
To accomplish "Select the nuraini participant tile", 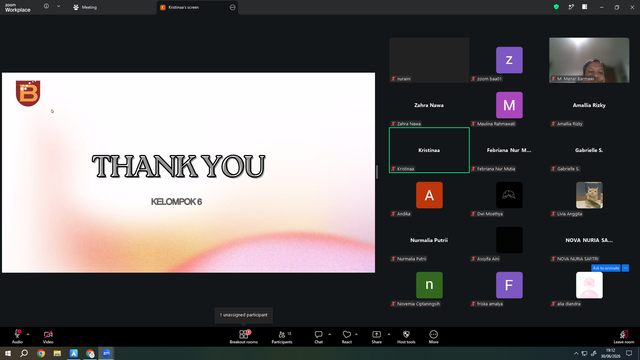I will (x=429, y=60).
